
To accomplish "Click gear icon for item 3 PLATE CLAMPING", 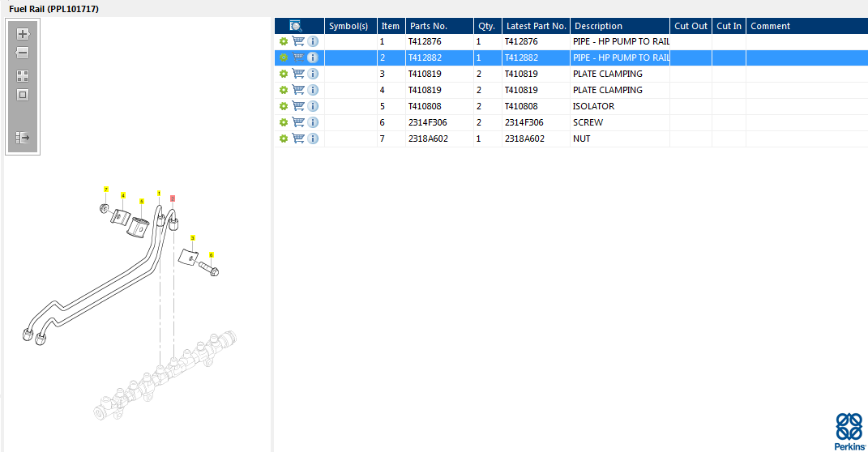I will pos(284,74).
